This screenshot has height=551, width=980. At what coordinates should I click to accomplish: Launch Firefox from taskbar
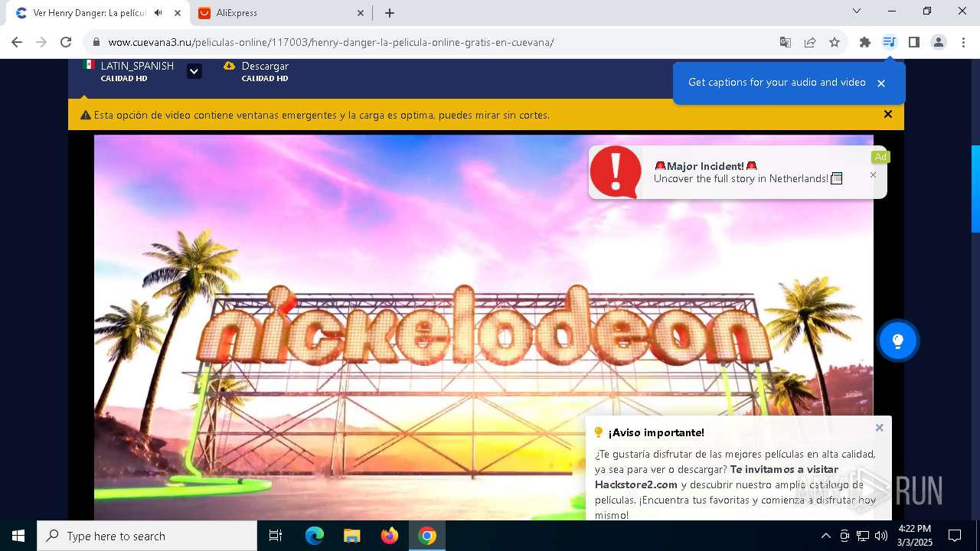[x=390, y=536]
